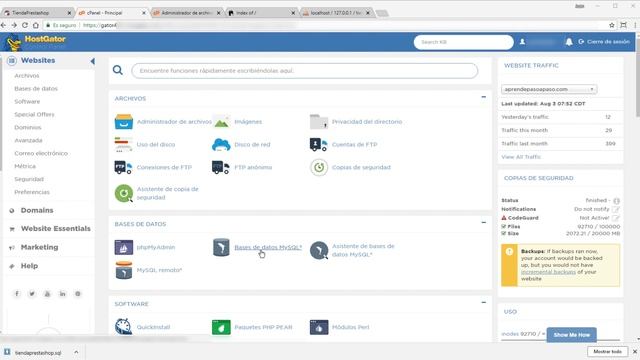The width and height of the screenshot is (640, 360).
Task: Open the phpMyAdmin icon
Action: click(124, 247)
